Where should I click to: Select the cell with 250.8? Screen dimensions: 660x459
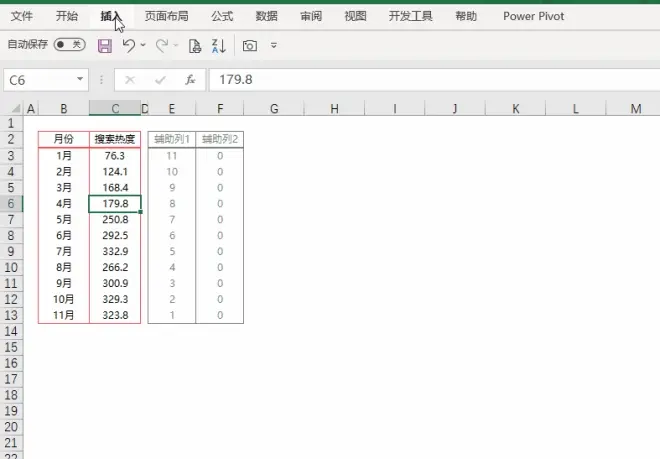coord(115,220)
